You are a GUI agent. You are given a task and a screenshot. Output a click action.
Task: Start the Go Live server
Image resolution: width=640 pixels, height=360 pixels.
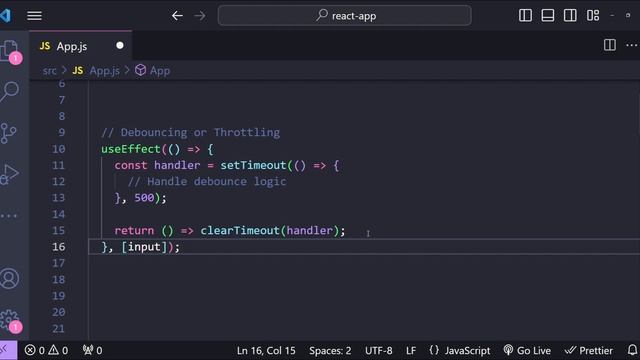click(x=527, y=350)
